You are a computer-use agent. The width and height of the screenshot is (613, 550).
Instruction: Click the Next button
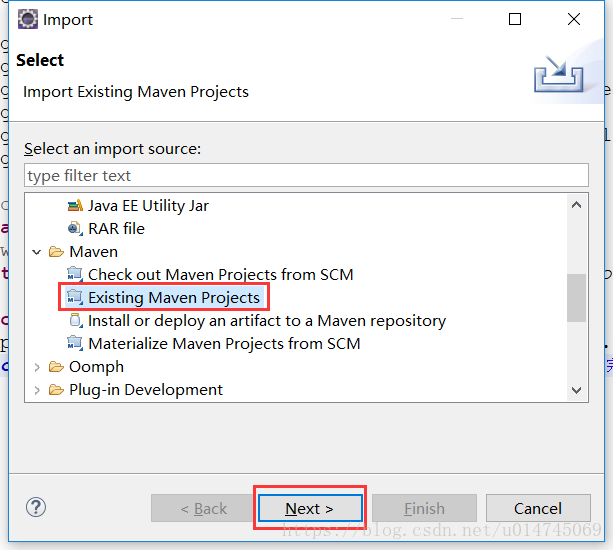click(x=310, y=508)
